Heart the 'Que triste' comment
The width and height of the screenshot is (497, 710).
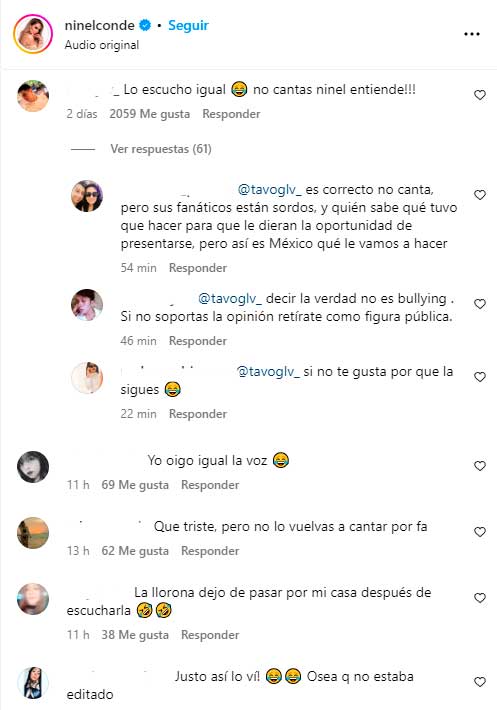point(480,532)
